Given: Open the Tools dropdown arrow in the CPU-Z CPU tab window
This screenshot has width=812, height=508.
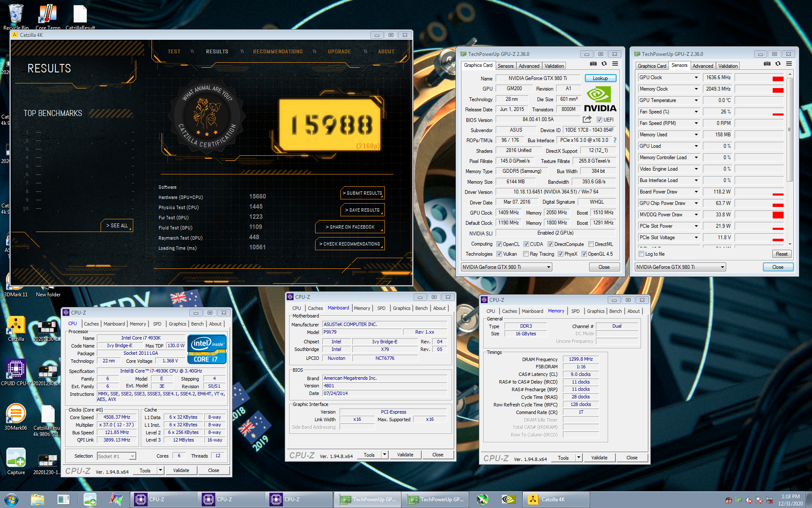Looking at the screenshot, I should pos(160,470).
